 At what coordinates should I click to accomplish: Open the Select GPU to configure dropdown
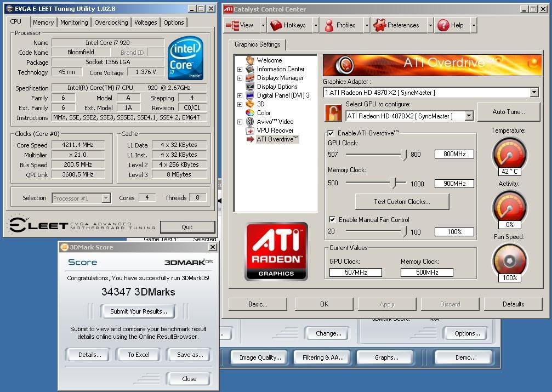pyautogui.click(x=469, y=116)
